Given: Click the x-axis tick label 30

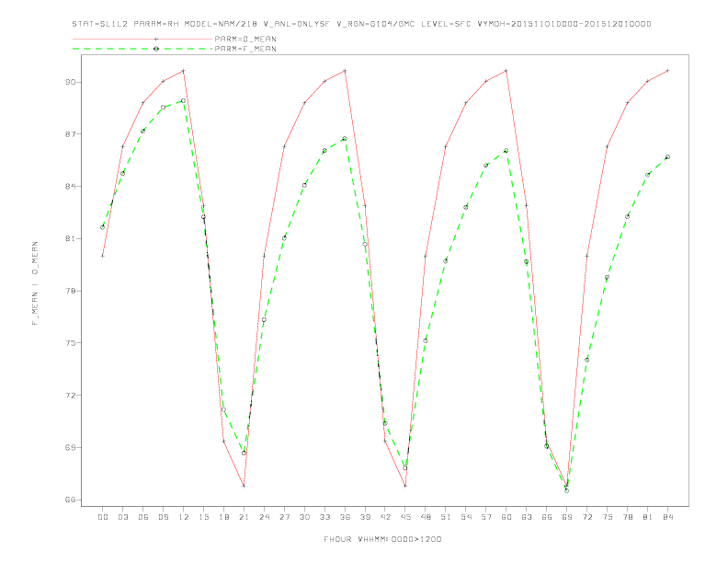Looking at the screenshot, I should click(x=304, y=517).
